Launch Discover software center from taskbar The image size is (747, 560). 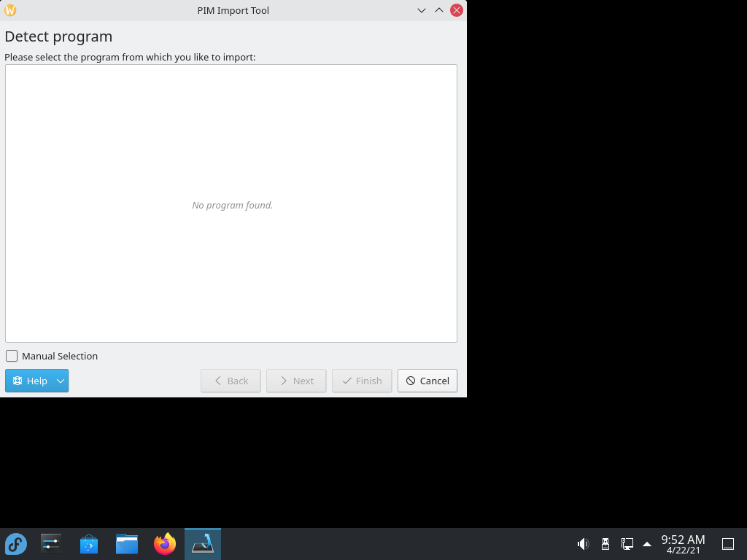(89, 544)
